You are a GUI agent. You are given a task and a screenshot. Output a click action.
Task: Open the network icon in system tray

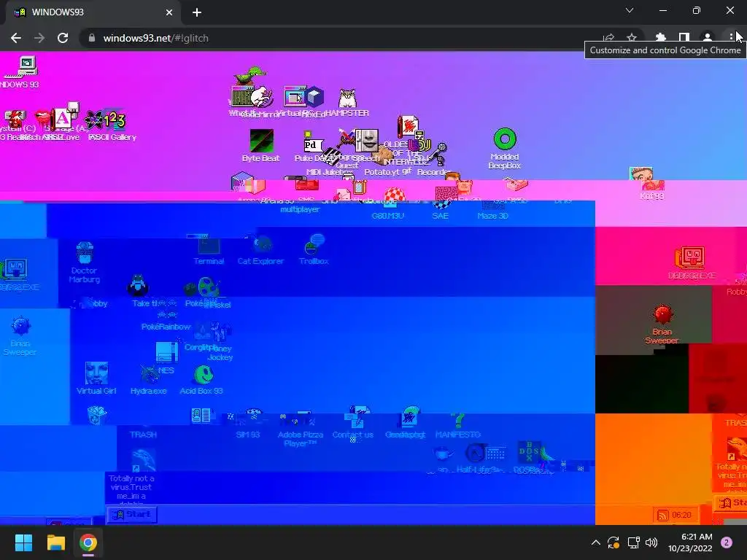coord(633,542)
